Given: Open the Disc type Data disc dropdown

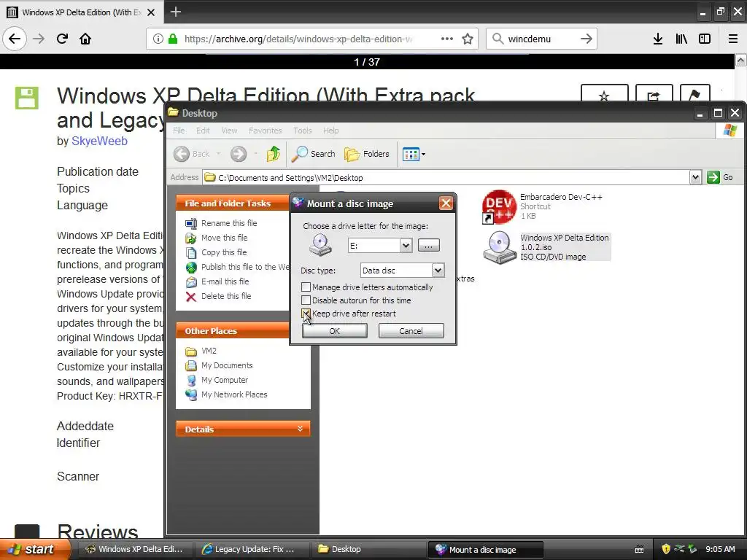Looking at the screenshot, I should pos(438,271).
